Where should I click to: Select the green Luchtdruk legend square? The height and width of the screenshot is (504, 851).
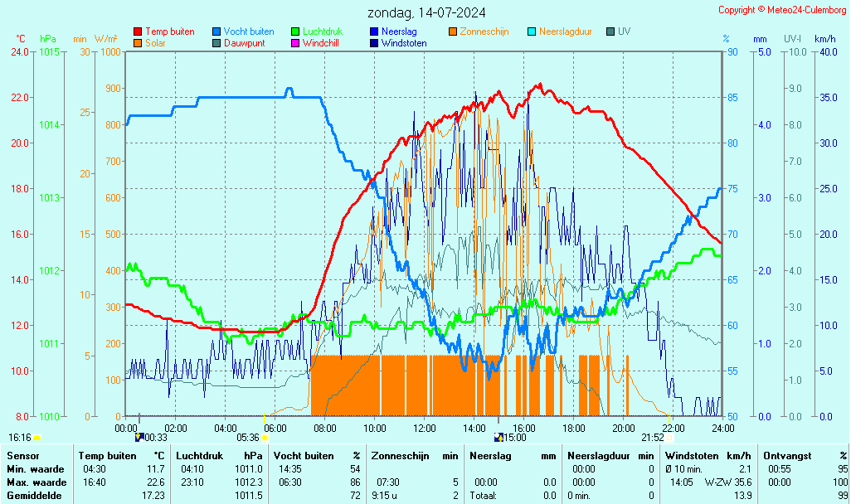(295, 31)
